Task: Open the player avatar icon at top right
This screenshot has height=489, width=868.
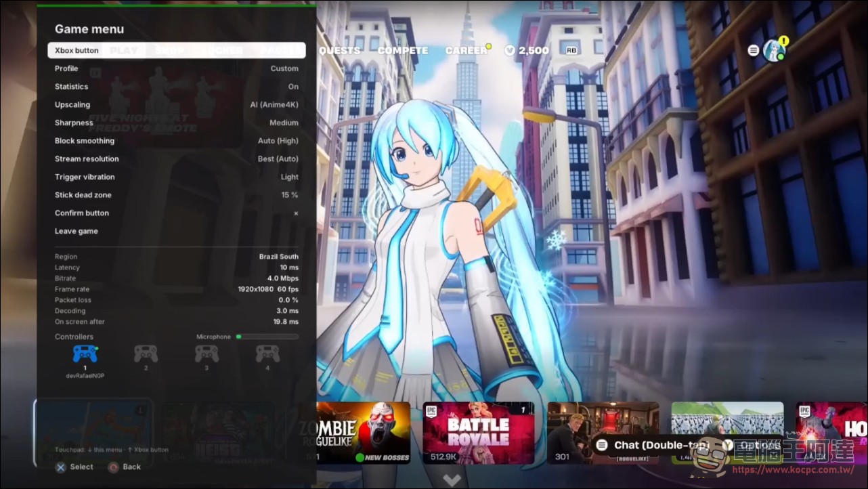Action: (x=773, y=51)
